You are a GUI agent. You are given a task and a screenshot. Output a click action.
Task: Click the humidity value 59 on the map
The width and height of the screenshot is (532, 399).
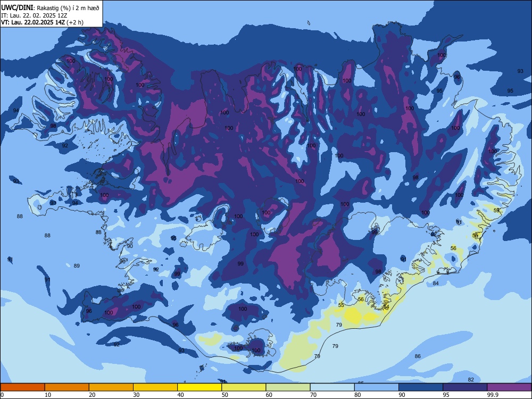pos(496,210)
